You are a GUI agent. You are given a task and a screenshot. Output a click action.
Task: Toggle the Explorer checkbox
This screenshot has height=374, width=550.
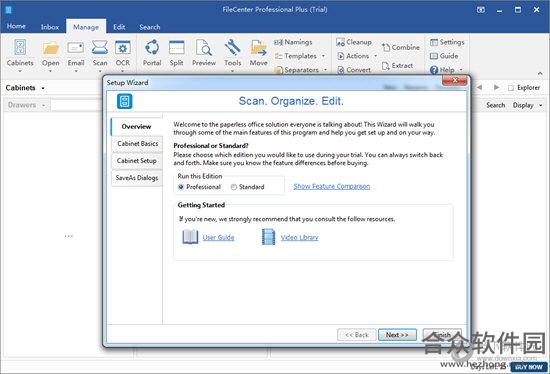[511, 88]
